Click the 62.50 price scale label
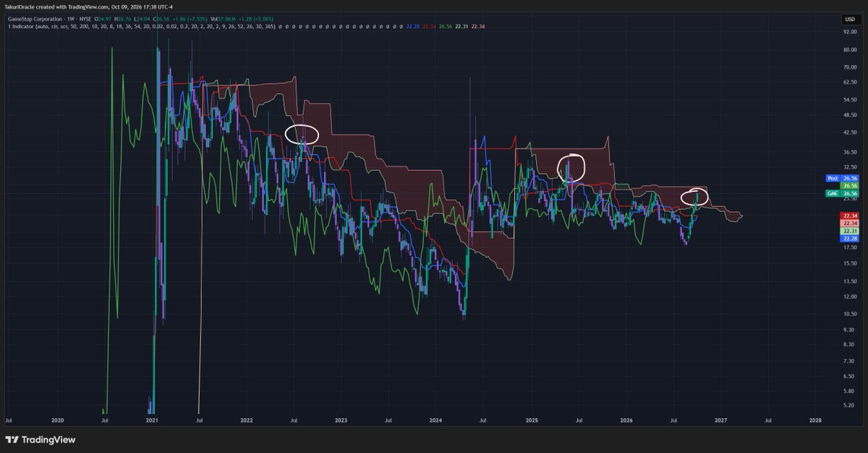 (850, 82)
